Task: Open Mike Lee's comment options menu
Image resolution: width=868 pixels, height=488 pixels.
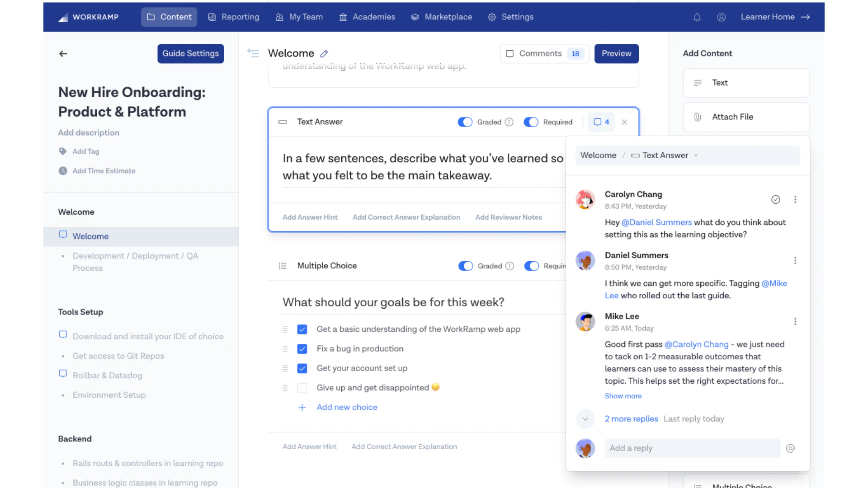Action: click(x=795, y=321)
